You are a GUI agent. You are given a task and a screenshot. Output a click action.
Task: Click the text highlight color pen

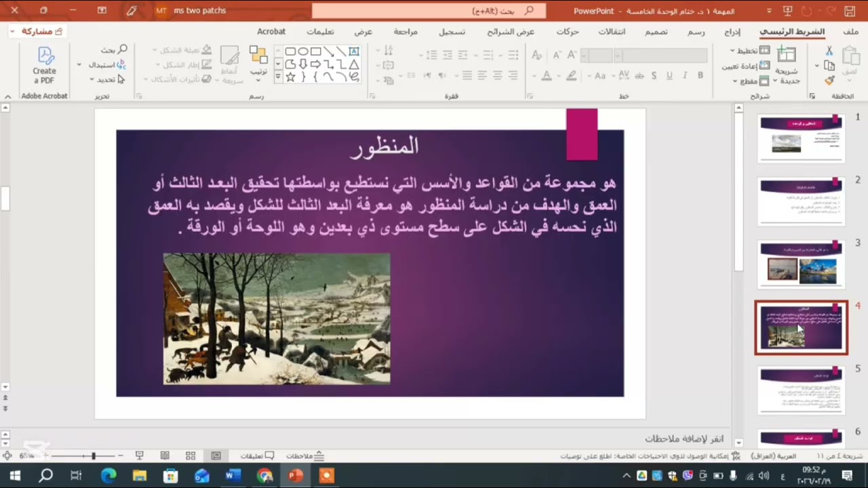coord(572,75)
